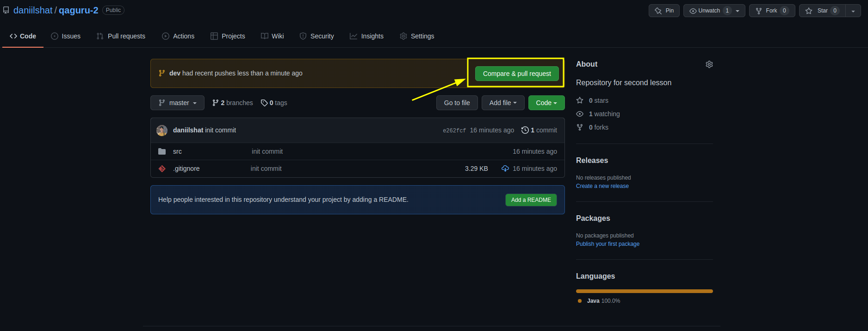
Task: Click the cloud download icon beside .gitignore
Action: [505, 169]
